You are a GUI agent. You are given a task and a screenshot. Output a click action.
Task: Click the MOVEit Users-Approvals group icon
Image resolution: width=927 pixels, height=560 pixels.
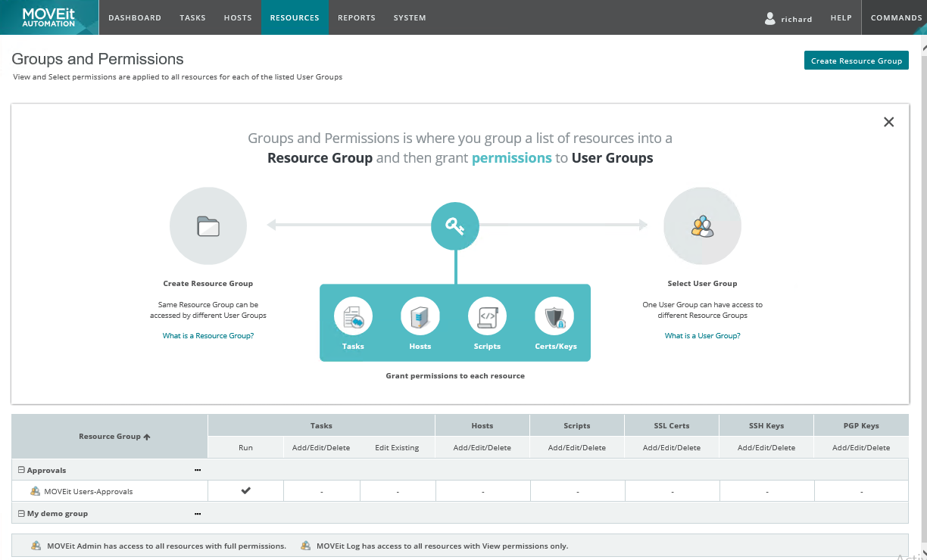pyautogui.click(x=35, y=491)
